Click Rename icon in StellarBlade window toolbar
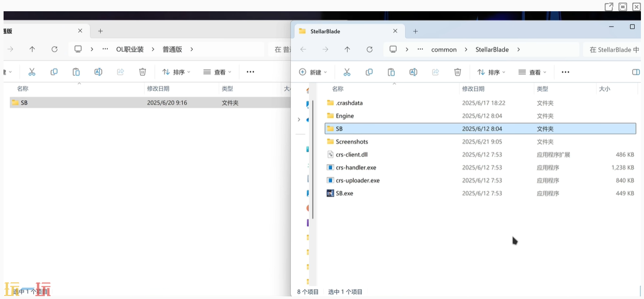 [x=413, y=72]
